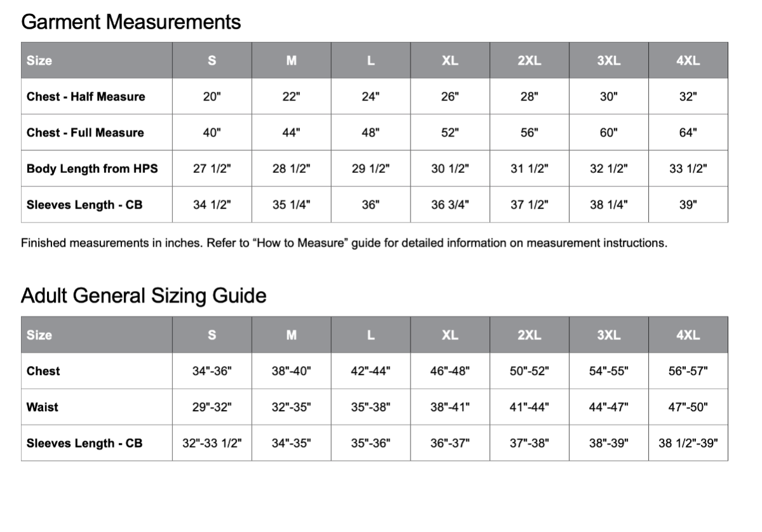Click the 38 1/2"-39" sleeve length cell
The height and width of the screenshot is (532, 762).
pos(688,443)
